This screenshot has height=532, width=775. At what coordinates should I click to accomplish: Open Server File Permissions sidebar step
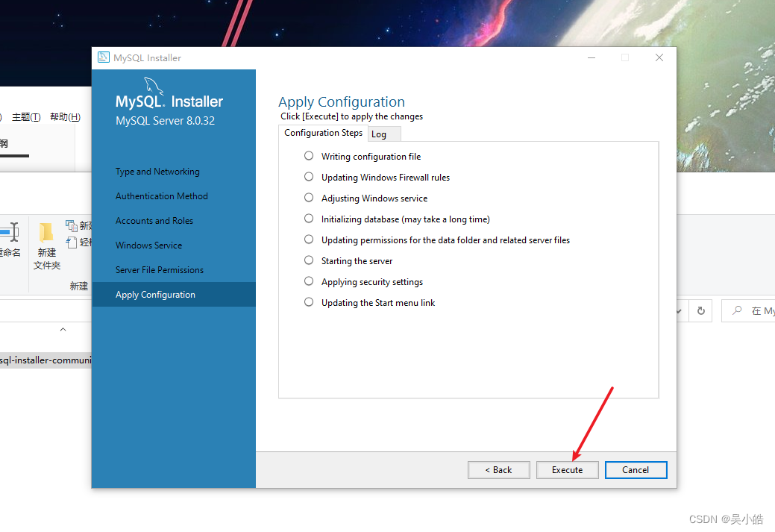160,270
